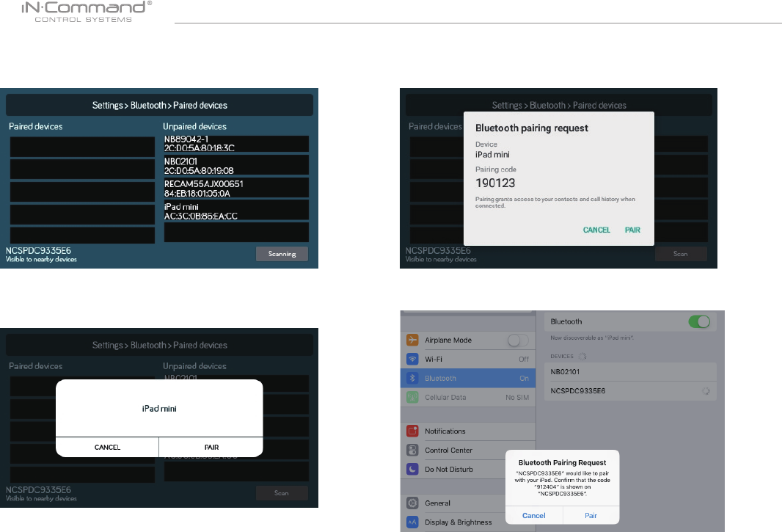Viewport: 782px width, 532px height.
Task: Click PAIR in the iPad mini popup
Action: point(211,447)
